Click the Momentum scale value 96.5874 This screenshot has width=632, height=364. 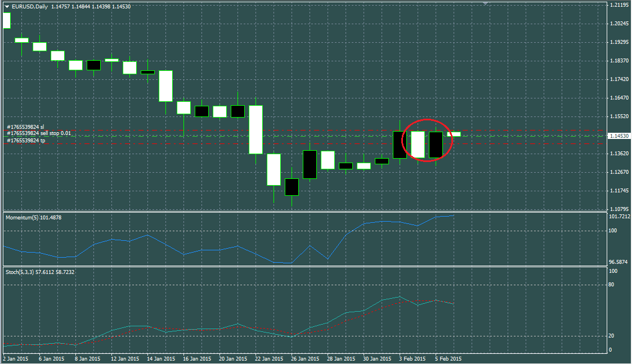(618, 262)
